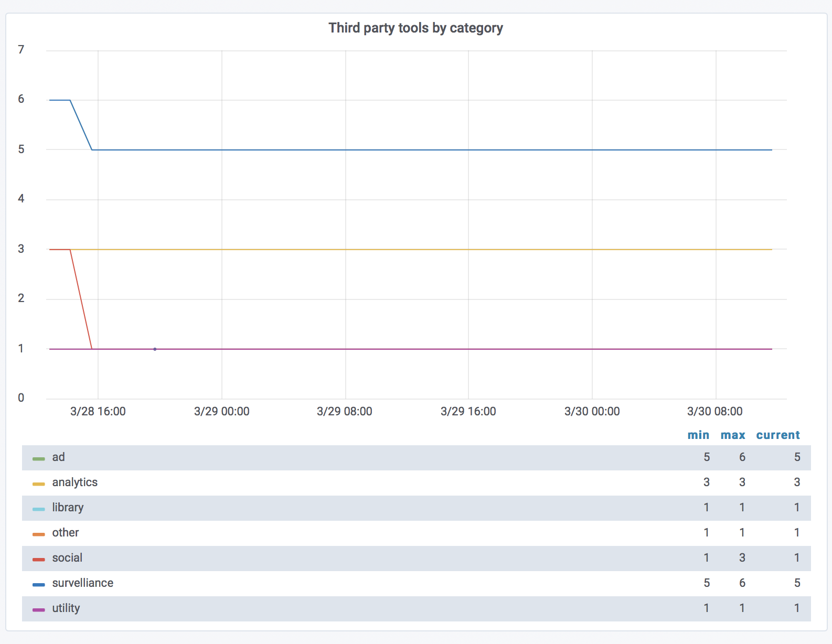Sort legend by max column header
The width and height of the screenshot is (832, 644).
click(x=733, y=435)
